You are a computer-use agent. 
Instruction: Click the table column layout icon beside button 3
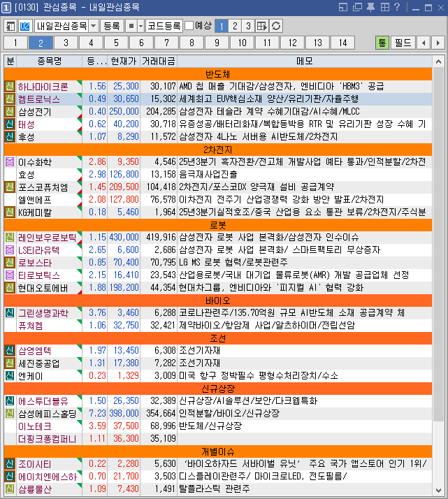262,26
